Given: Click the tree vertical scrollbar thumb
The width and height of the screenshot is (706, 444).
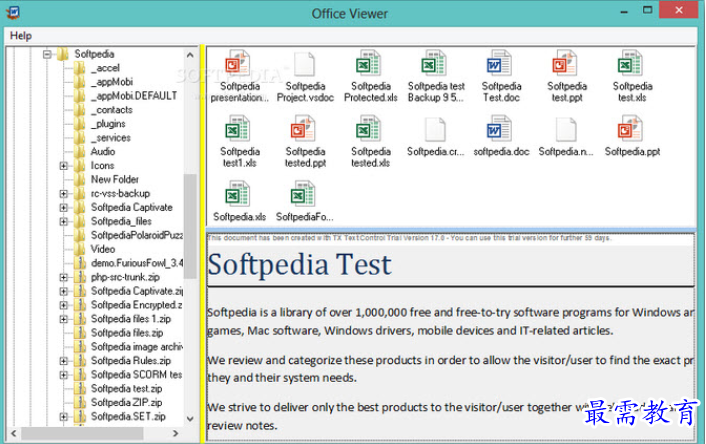Looking at the screenshot, I should coord(190,226).
